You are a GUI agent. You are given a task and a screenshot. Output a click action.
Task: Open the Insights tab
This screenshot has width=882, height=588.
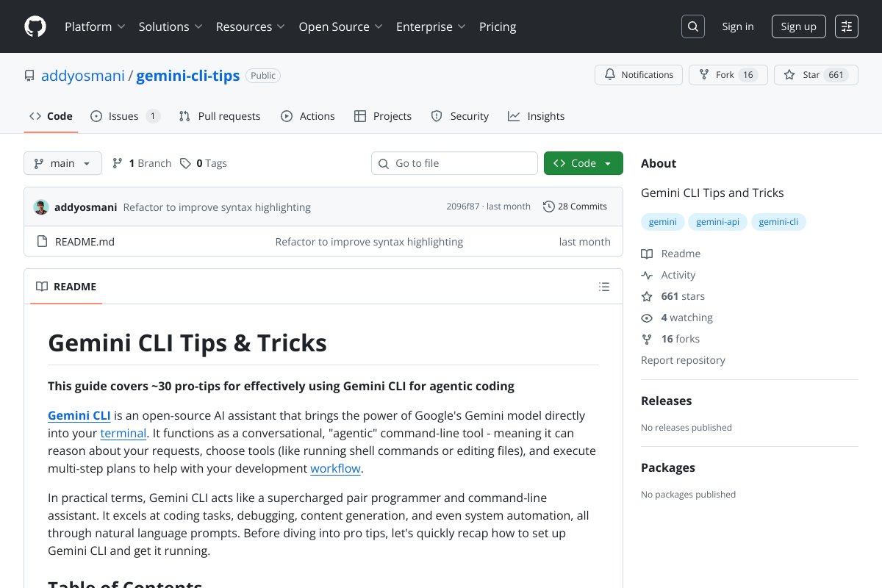point(537,116)
